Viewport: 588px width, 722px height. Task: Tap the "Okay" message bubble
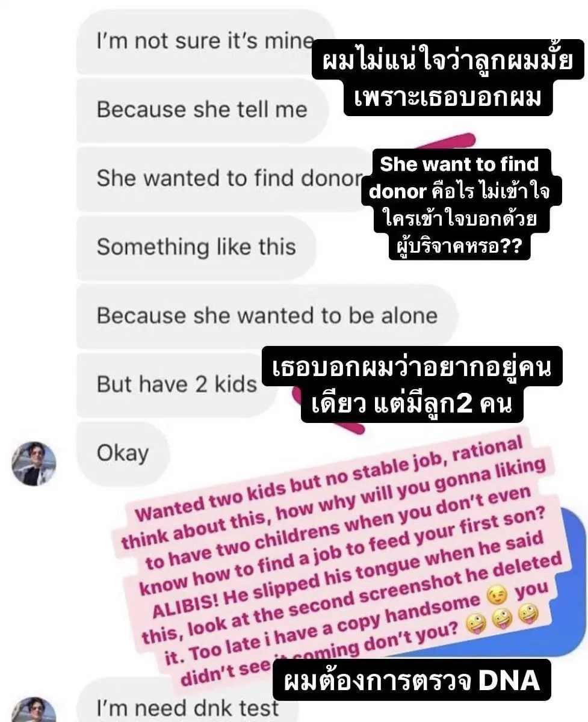click(123, 454)
